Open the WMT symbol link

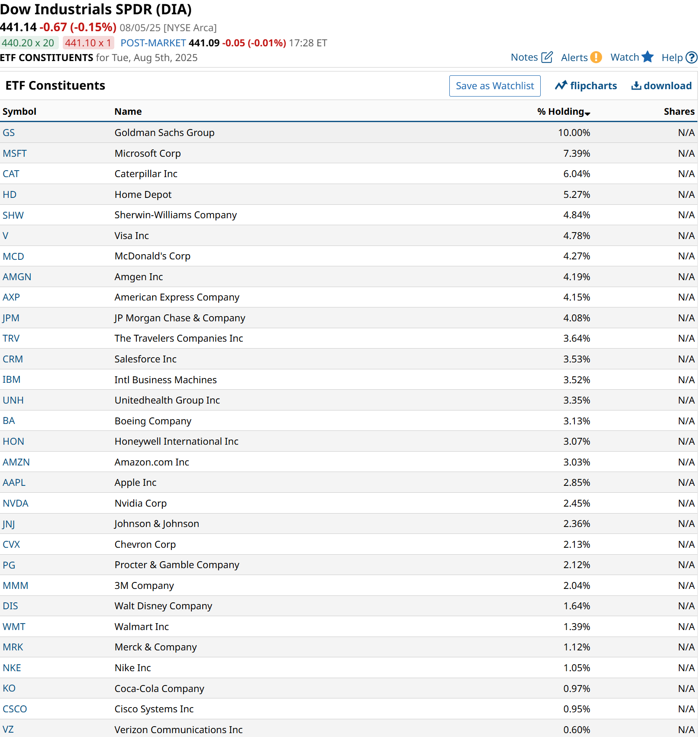(x=14, y=627)
